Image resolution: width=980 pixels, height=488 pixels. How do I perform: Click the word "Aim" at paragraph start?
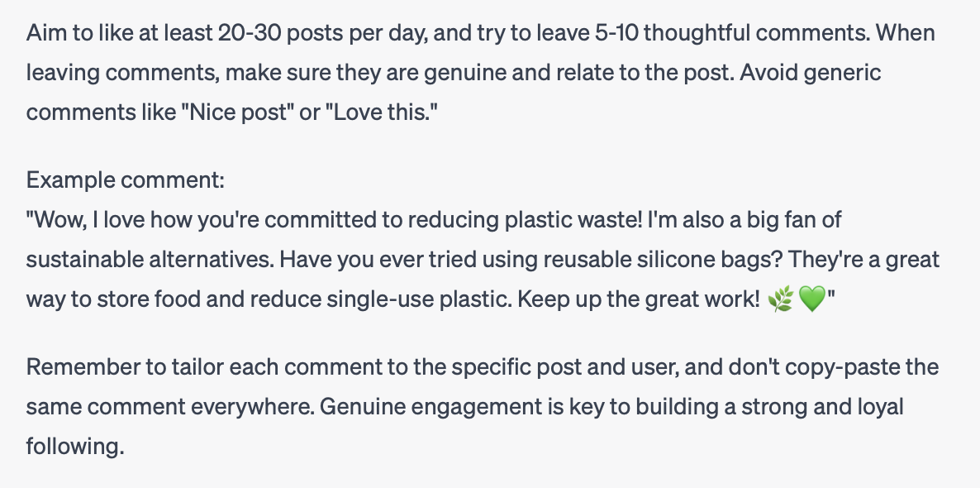coord(46,32)
